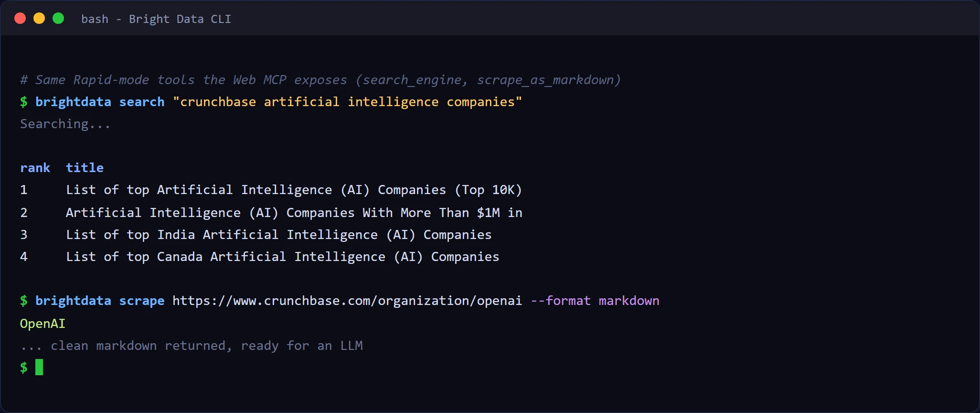Click result 'List of top Canada Artificial Intelligence (AI) Companies'
This screenshot has width=980, height=413.
point(282,257)
